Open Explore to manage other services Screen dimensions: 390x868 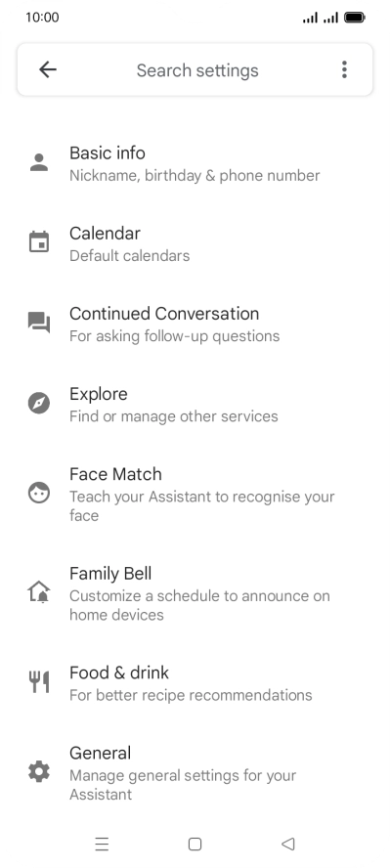click(195, 404)
